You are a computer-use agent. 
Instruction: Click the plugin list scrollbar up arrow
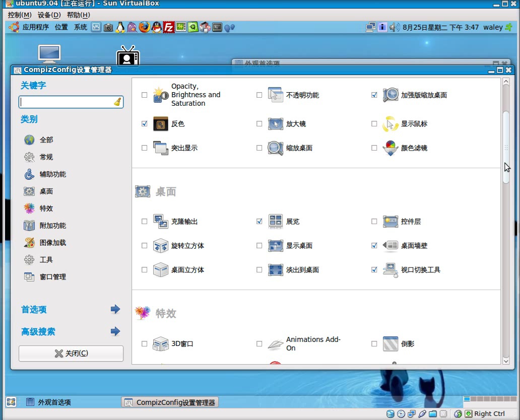[x=506, y=81]
